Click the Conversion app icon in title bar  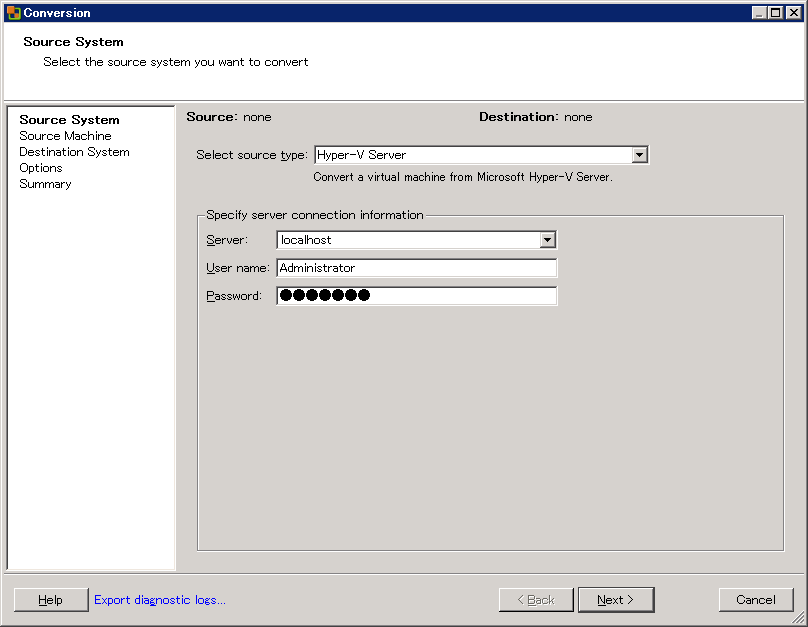coord(13,13)
